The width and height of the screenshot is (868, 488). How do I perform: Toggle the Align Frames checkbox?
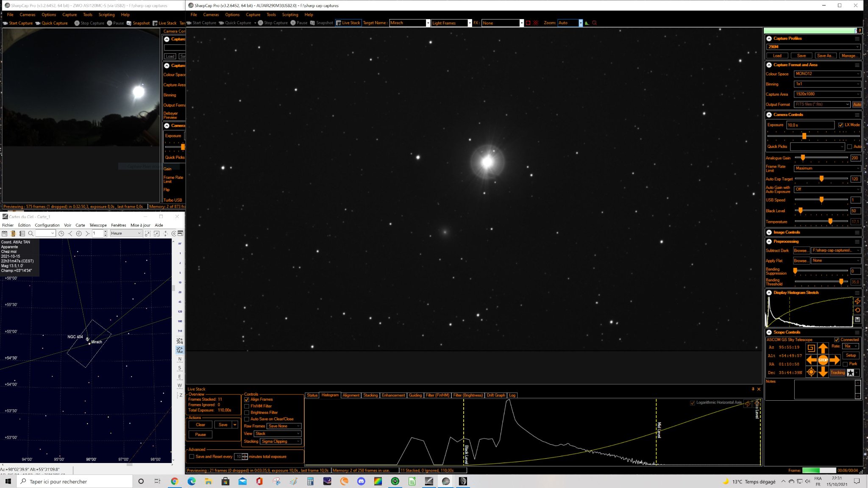click(247, 399)
